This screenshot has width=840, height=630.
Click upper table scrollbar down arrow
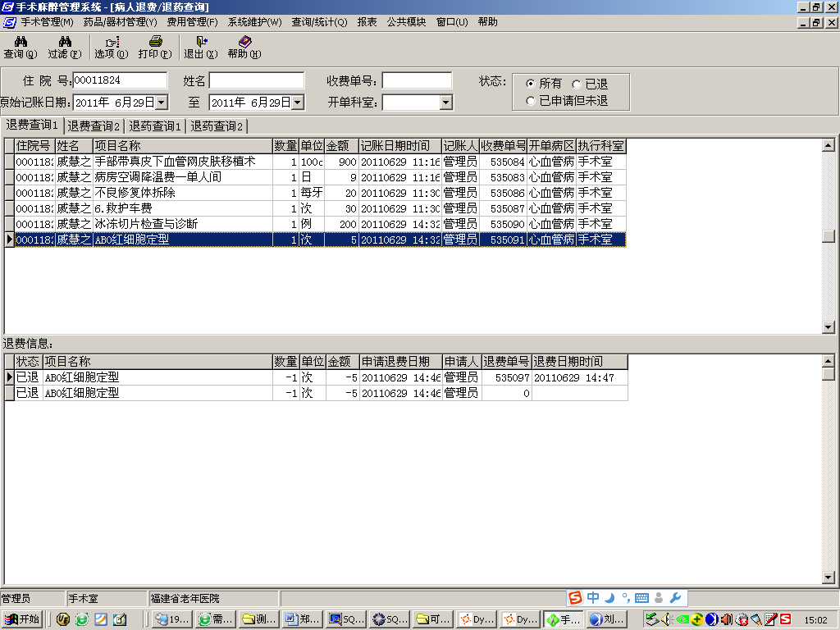(x=829, y=326)
